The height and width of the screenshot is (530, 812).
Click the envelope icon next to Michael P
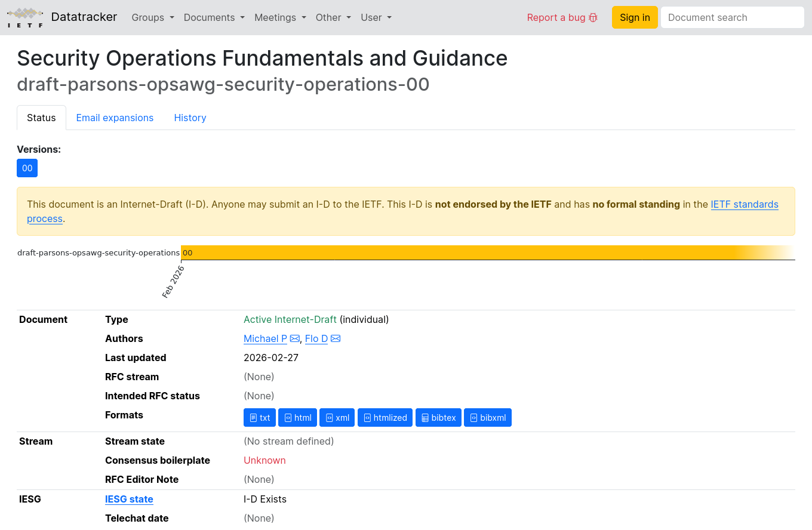tap(295, 339)
